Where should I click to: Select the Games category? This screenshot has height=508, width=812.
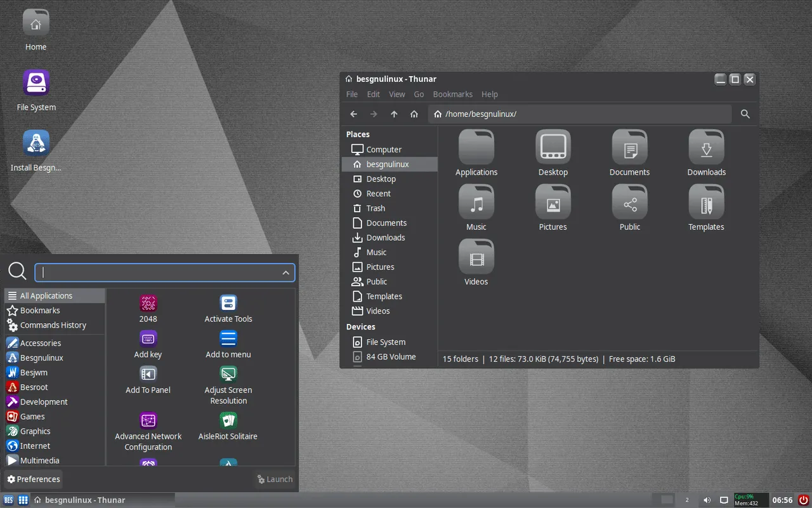pos(32,417)
